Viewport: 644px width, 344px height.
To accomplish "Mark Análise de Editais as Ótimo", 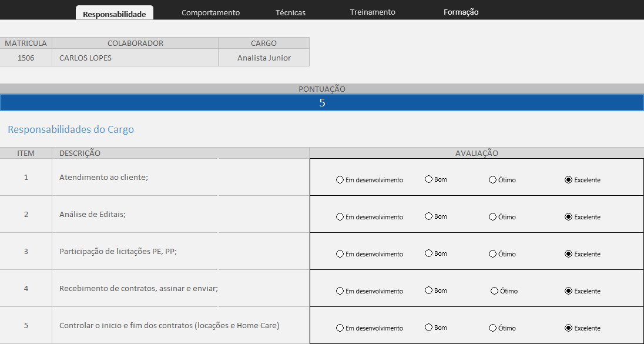I will (x=492, y=217).
